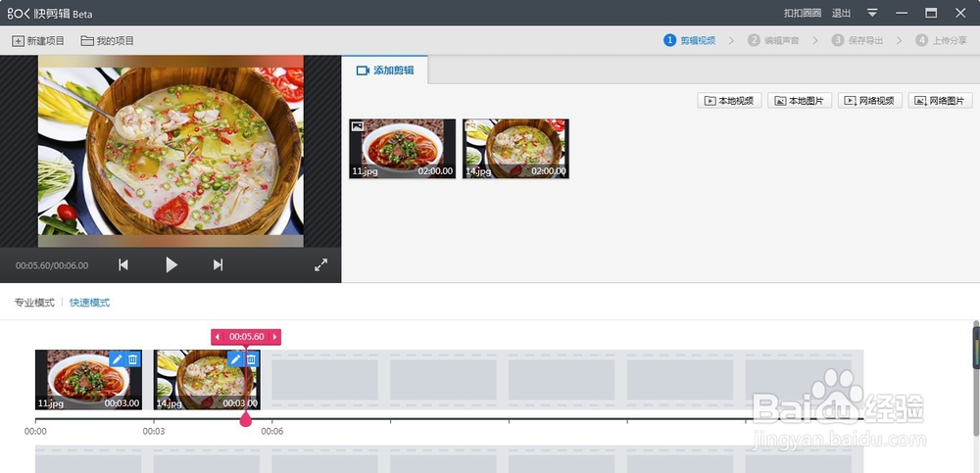
Task: Go to step 4 上传分享
Action: click(x=941, y=40)
